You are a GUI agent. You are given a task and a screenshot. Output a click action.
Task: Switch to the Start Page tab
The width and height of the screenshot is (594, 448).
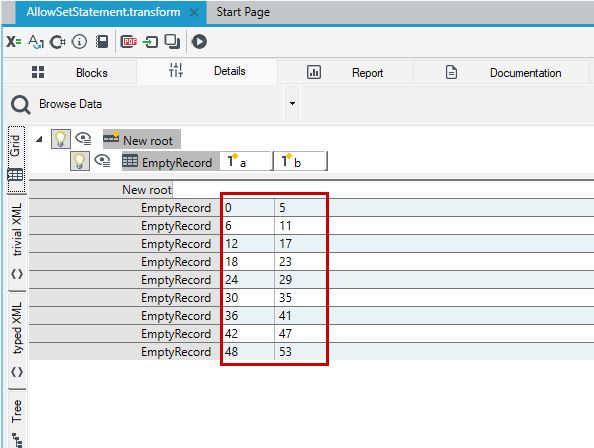pyautogui.click(x=243, y=12)
